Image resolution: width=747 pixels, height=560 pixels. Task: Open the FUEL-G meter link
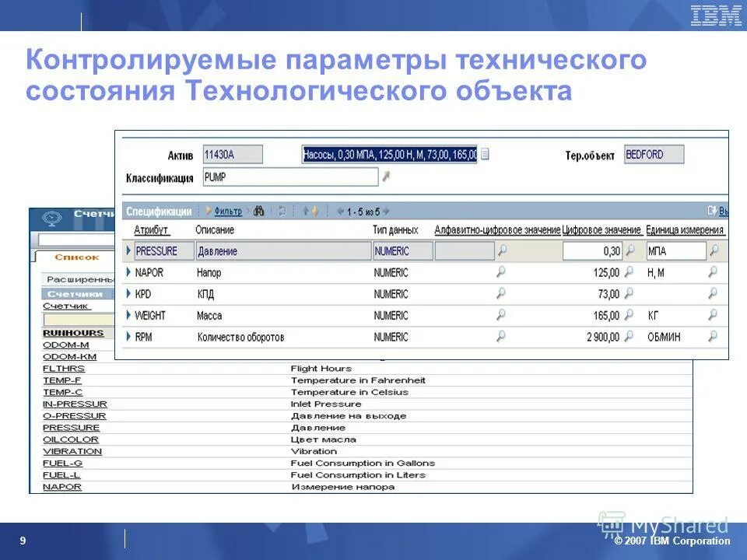coord(62,463)
